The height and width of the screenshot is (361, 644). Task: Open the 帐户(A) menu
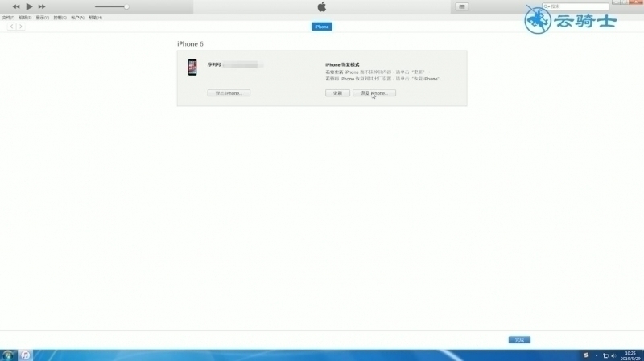[77, 18]
